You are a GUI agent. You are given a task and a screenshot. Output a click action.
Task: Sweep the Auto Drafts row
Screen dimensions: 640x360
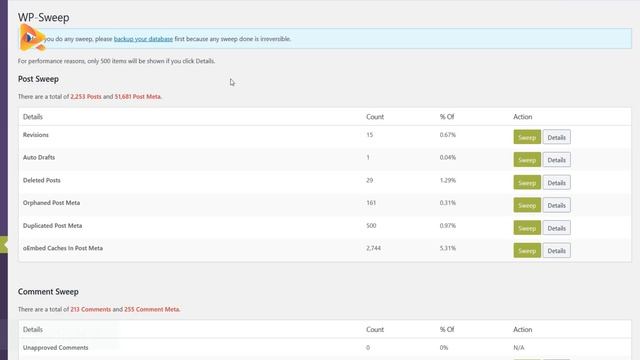click(527, 160)
